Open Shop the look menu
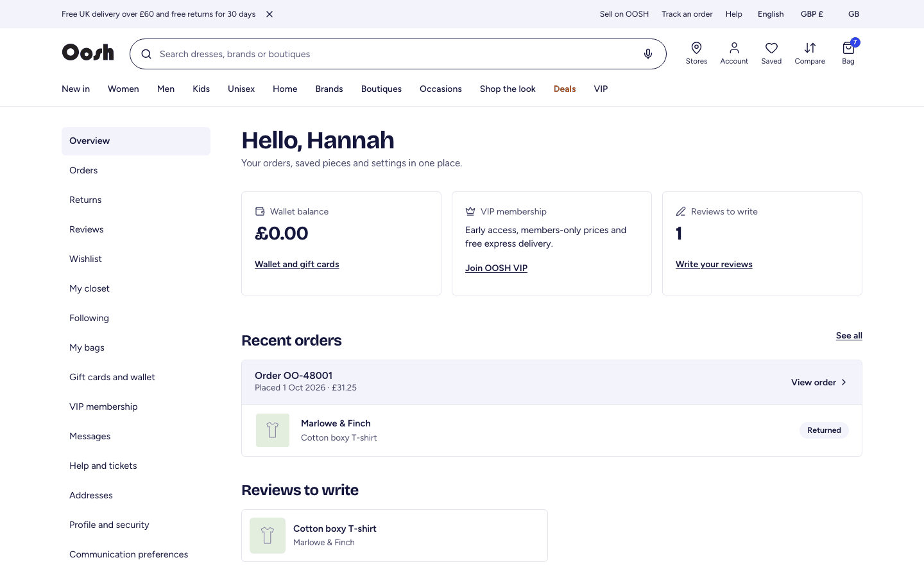This screenshot has width=924, height=578. 508,89
